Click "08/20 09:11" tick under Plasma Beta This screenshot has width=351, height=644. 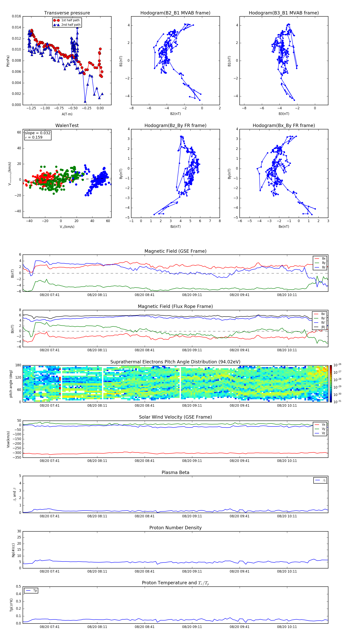click(x=192, y=516)
